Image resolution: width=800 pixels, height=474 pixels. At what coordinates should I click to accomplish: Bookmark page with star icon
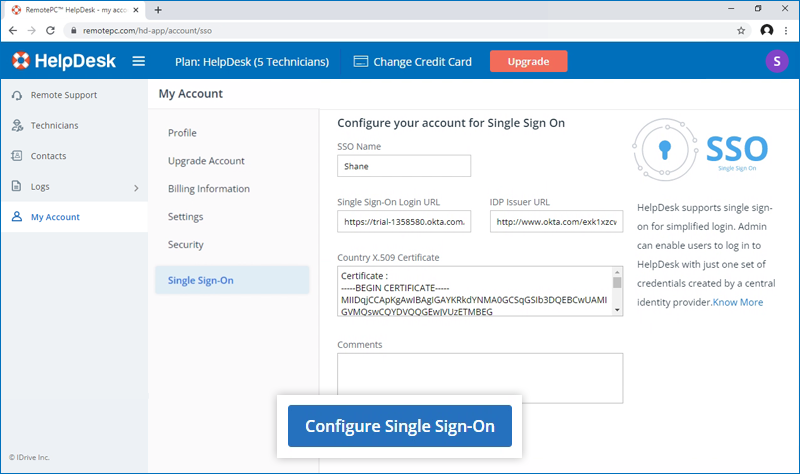[x=741, y=30]
